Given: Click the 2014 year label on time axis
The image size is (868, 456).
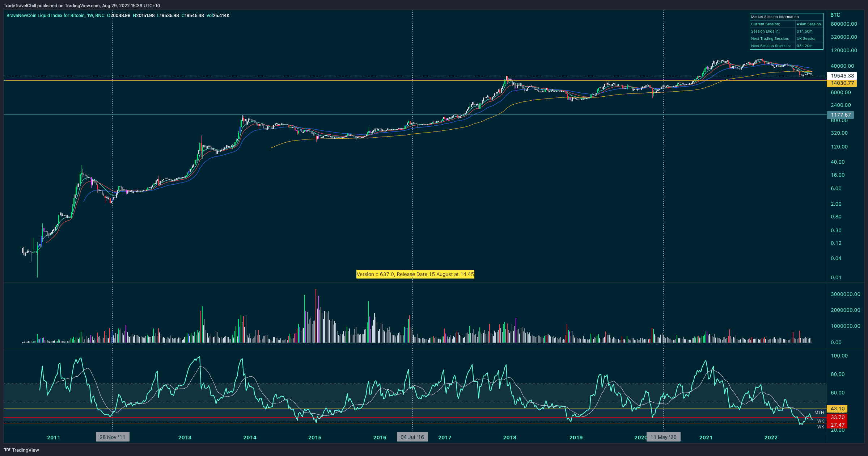Looking at the screenshot, I should pyautogui.click(x=250, y=437).
